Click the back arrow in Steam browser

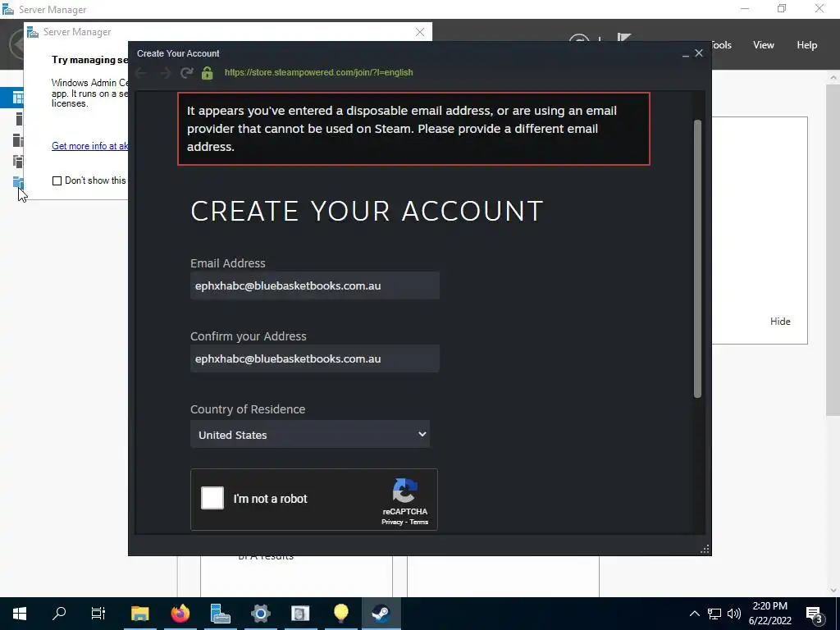pos(141,73)
